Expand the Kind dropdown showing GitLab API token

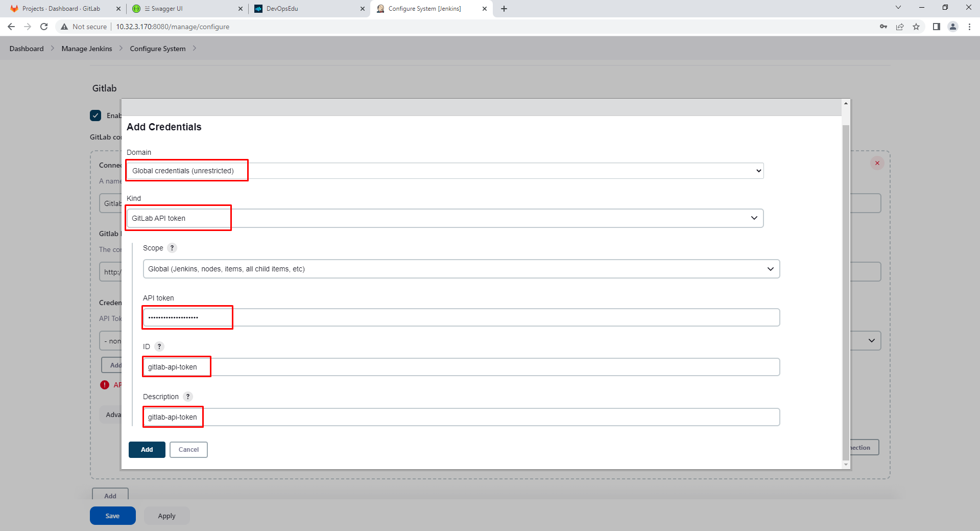point(445,218)
